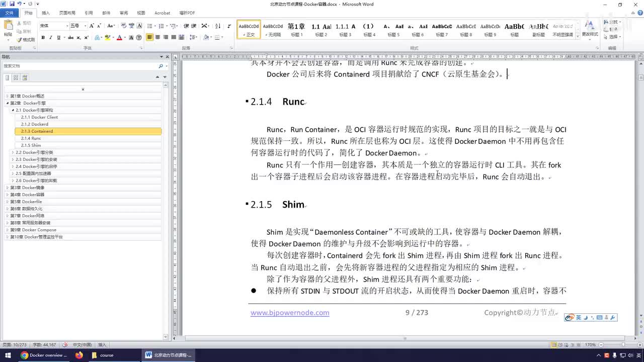The height and width of the screenshot is (362, 644).
Task: Expand the styles gallery
Action: (x=577, y=37)
